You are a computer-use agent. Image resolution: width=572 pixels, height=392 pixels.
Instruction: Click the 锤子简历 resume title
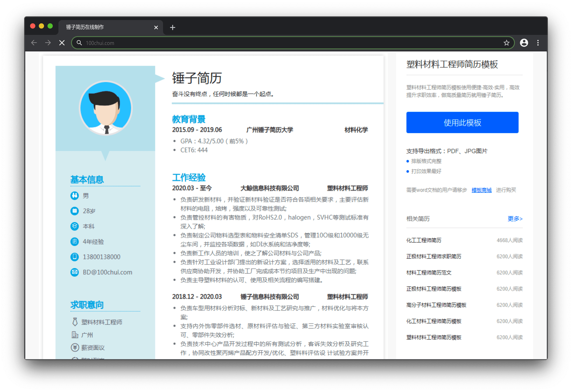tap(197, 78)
